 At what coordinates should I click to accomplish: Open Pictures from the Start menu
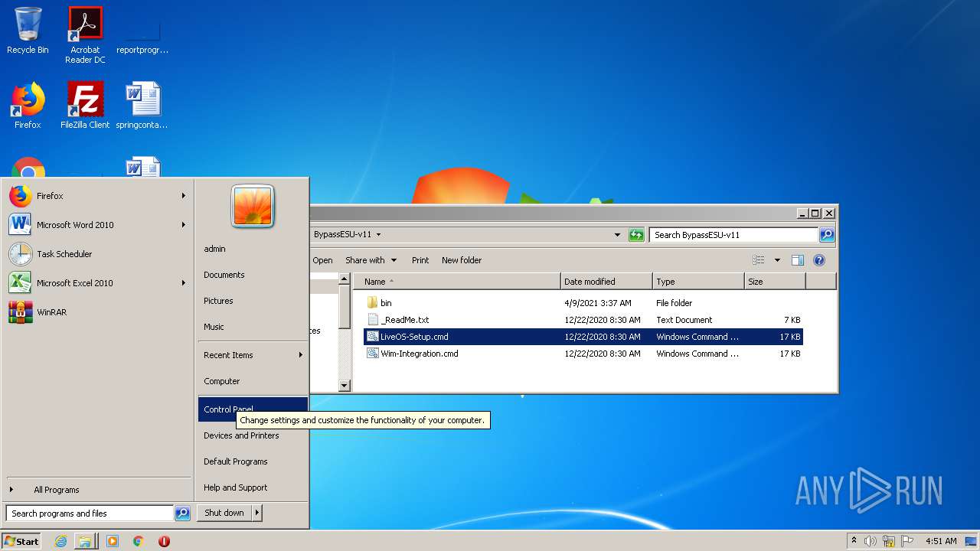(218, 301)
